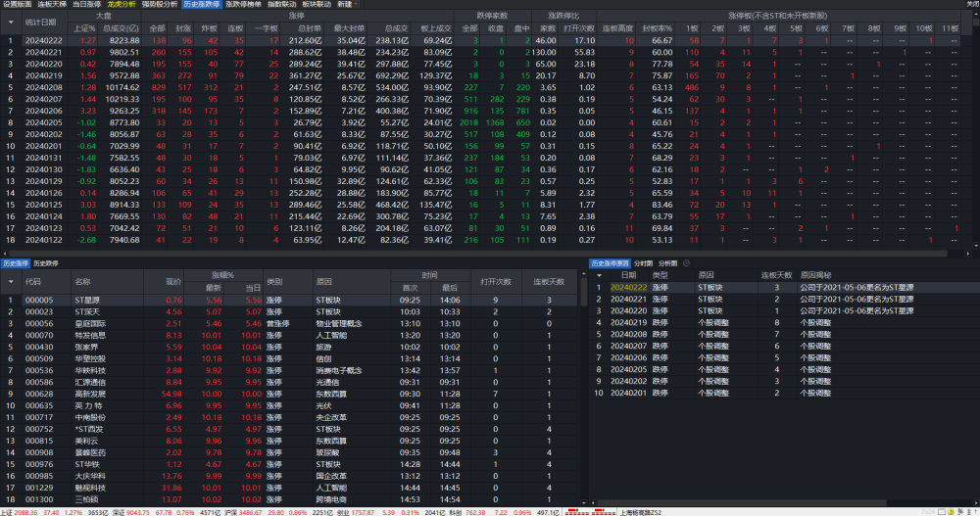Sort stock list by 现价 column header

coord(173,282)
